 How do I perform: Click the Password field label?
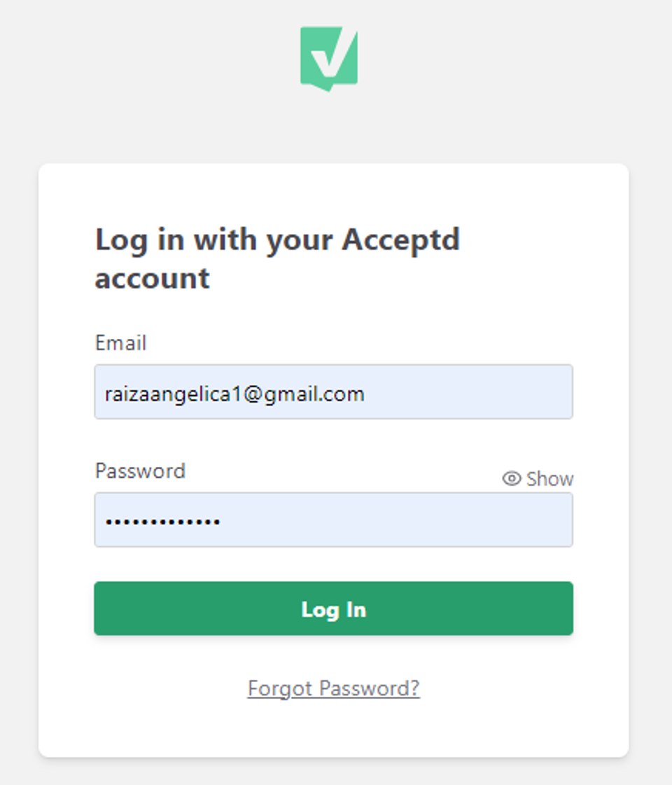(x=140, y=471)
